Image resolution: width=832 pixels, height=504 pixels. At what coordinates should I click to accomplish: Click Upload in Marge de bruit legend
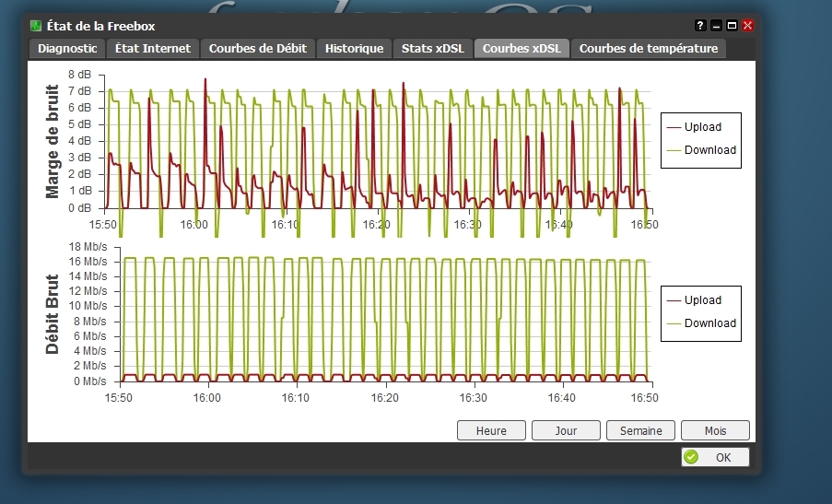702,127
